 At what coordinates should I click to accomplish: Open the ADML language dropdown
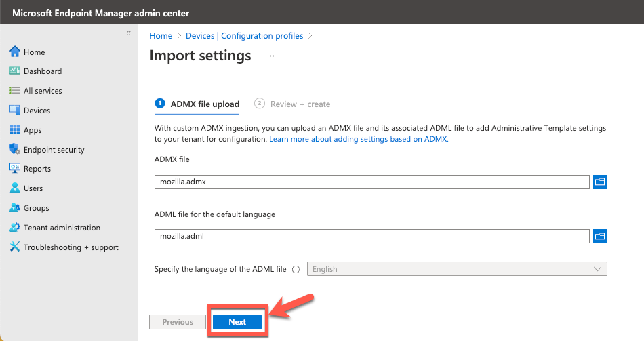pyautogui.click(x=458, y=269)
